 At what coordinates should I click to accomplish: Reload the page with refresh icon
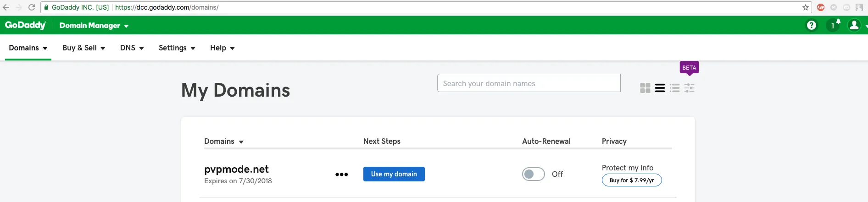32,7
